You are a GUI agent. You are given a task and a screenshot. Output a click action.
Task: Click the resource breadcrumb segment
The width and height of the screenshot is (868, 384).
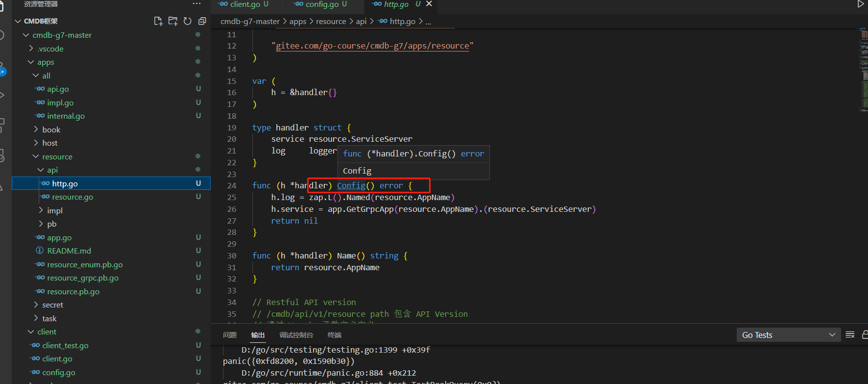tap(331, 22)
